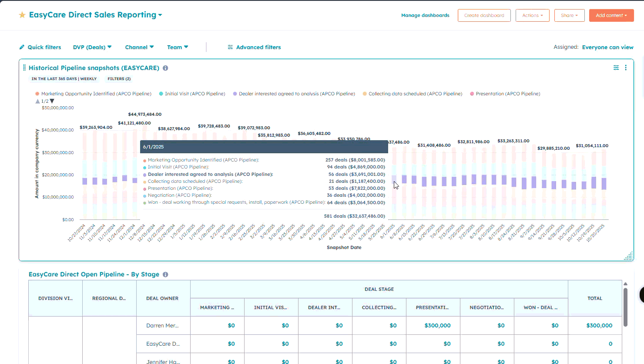Click the report filter settings icon
The image size is (644, 364).
click(x=616, y=67)
